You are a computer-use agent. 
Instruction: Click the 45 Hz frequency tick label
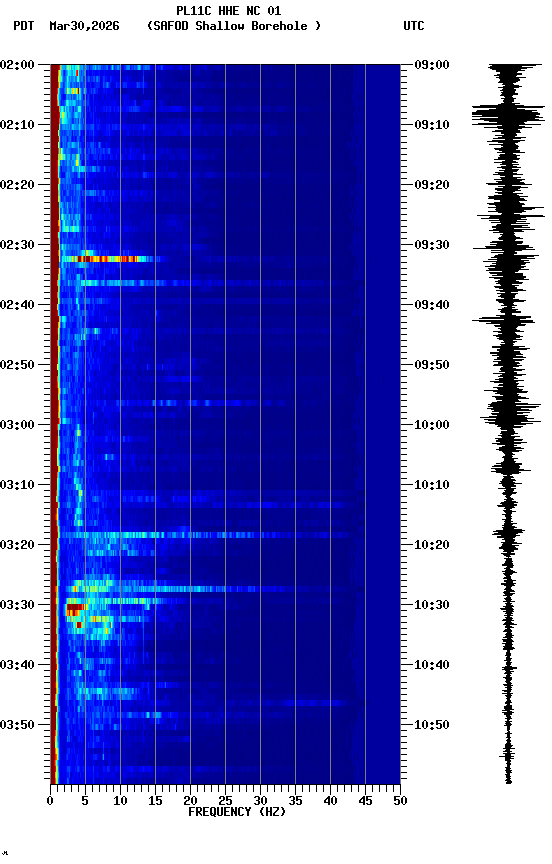point(365,801)
